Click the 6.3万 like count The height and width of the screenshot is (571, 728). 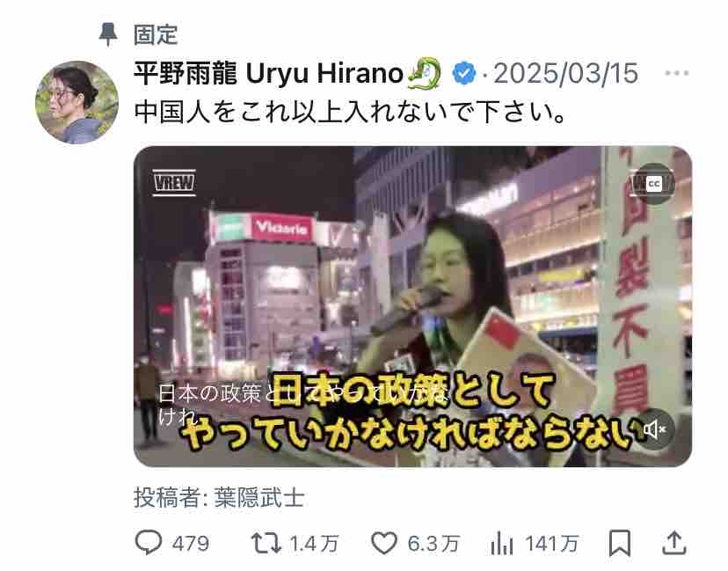[433, 544]
